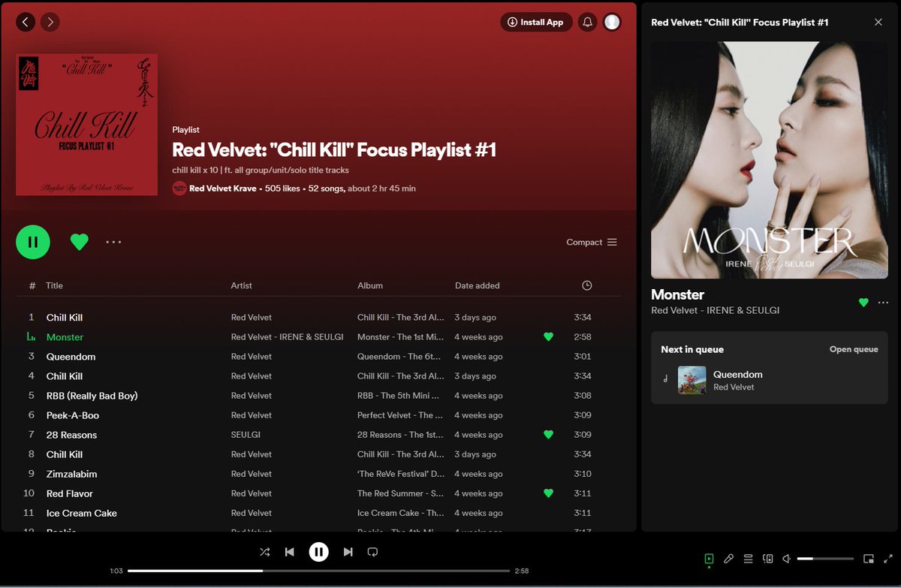
Task: Mute with the speaker icon
Action: pyautogui.click(x=787, y=559)
